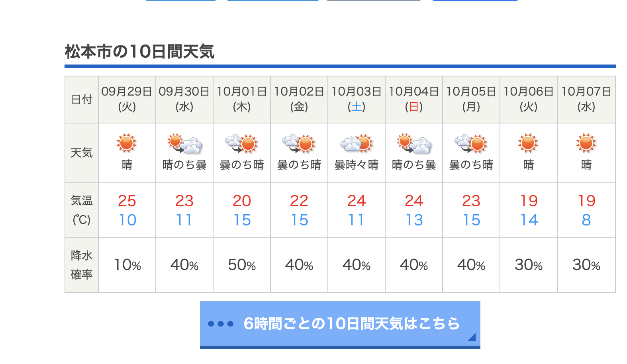Click the 晴のち曇 icon for 10月04日
Screen dimensions: 627x364
tap(414, 143)
